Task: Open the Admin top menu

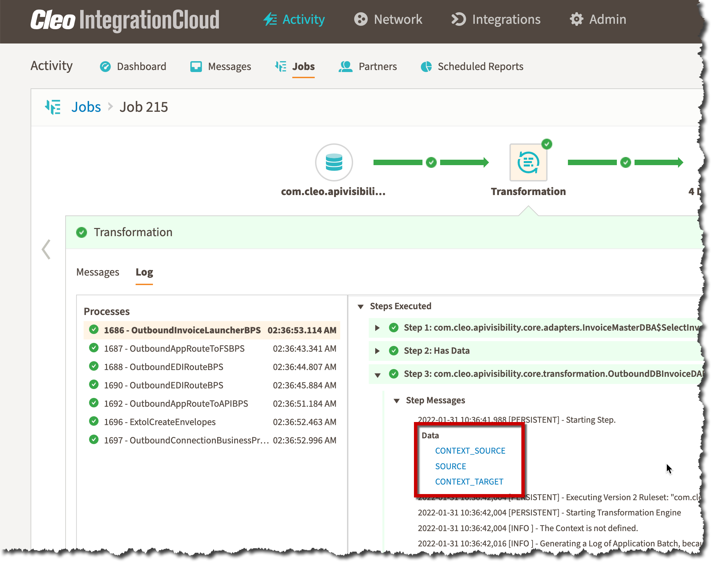Action: tap(598, 19)
